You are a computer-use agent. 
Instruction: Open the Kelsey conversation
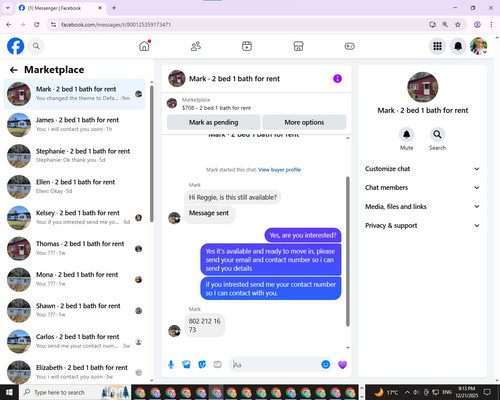click(x=75, y=217)
